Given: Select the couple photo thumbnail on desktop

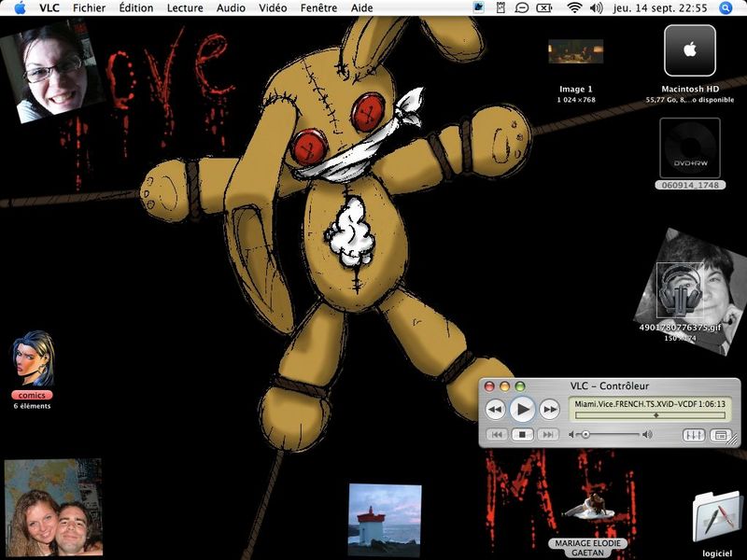Looking at the screenshot, I should click(x=53, y=507).
